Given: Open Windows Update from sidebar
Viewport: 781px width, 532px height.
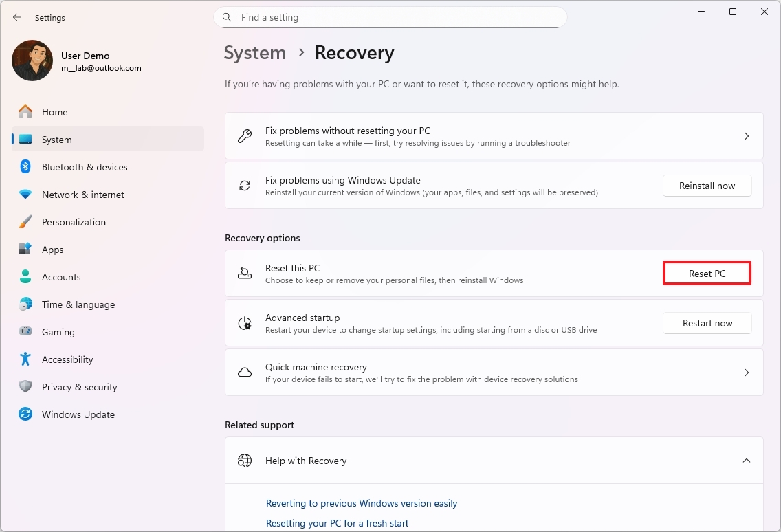Looking at the screenshot, I should pos(78,414).
